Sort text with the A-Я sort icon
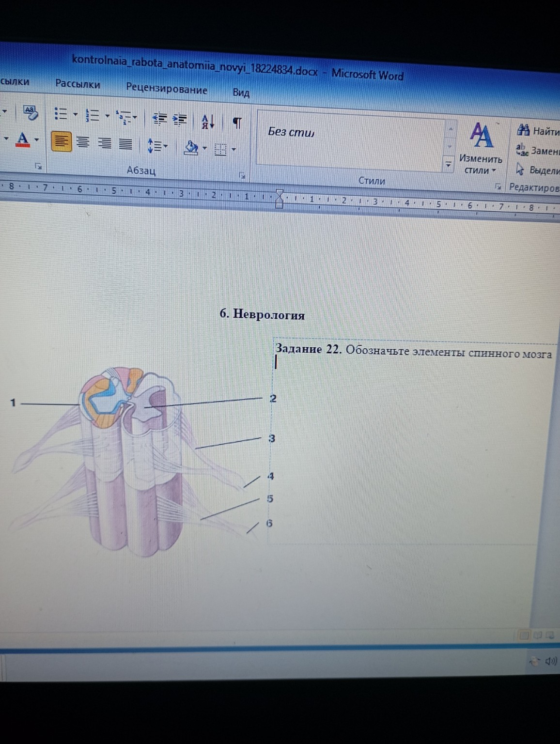560x744 pixels. [x=208, y=121]
